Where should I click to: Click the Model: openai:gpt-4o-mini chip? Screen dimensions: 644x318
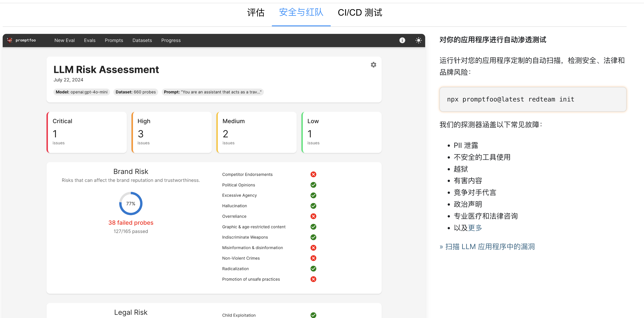tap(82, 92)
